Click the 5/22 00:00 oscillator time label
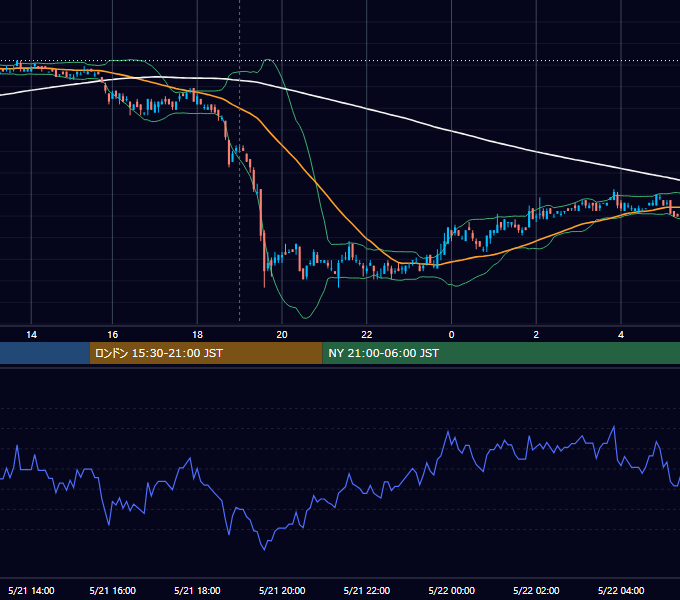680x600 pixels. coord(451,590)
